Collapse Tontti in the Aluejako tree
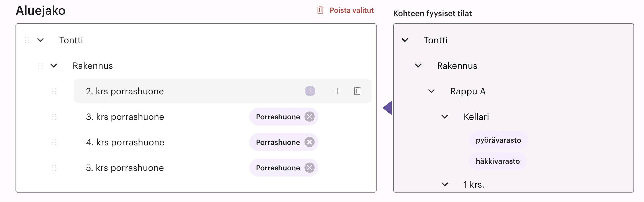This screenshot has height=202, width=644. pos(40,40)
